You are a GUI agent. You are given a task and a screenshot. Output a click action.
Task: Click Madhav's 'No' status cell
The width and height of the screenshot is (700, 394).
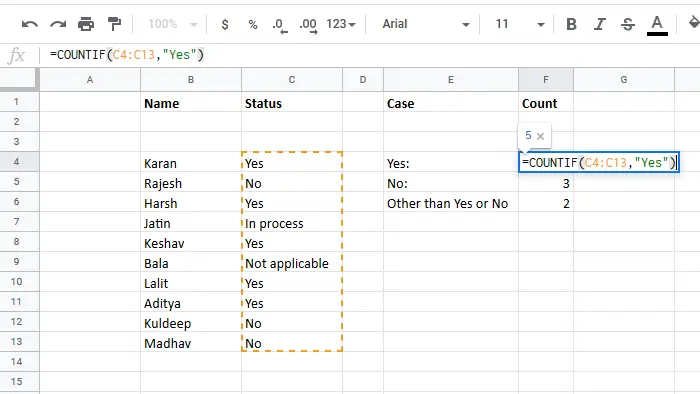click(x=292, y=343)
